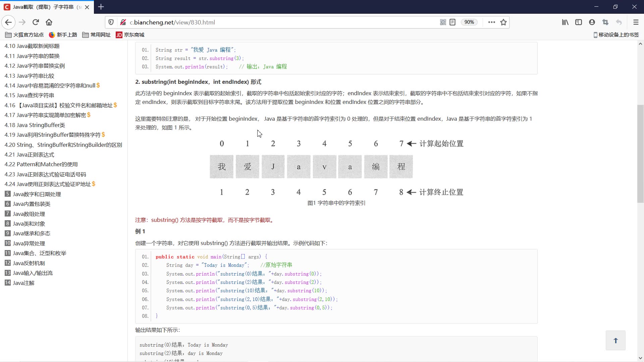Expand section 8 Java类和对象
The image size is (644, 362).
[x=25, y=224]
